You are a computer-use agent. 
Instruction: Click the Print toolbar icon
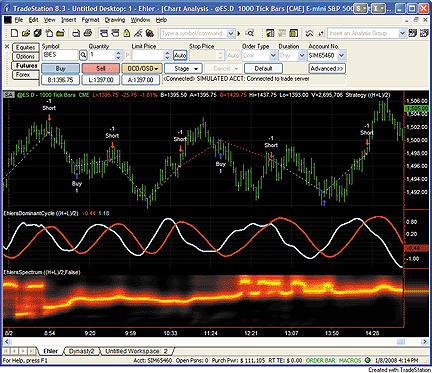[x=88, y=33]
